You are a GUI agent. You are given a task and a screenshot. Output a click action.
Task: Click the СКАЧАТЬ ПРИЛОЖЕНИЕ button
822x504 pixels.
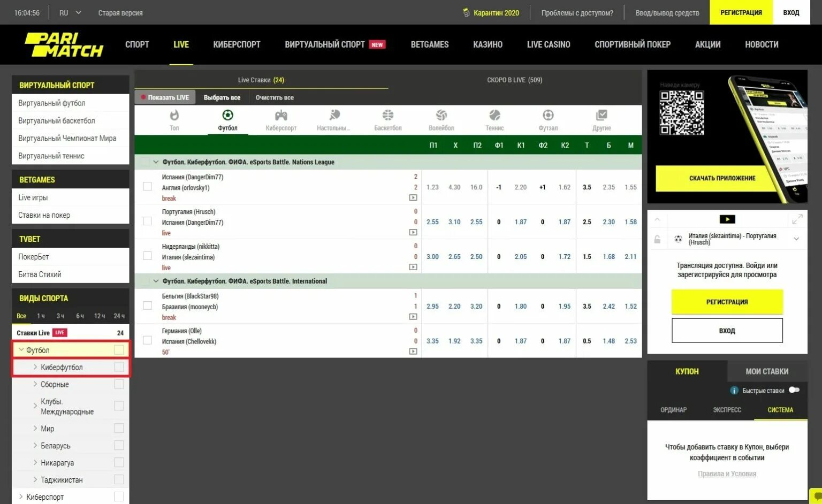click(x=722, y=178)
